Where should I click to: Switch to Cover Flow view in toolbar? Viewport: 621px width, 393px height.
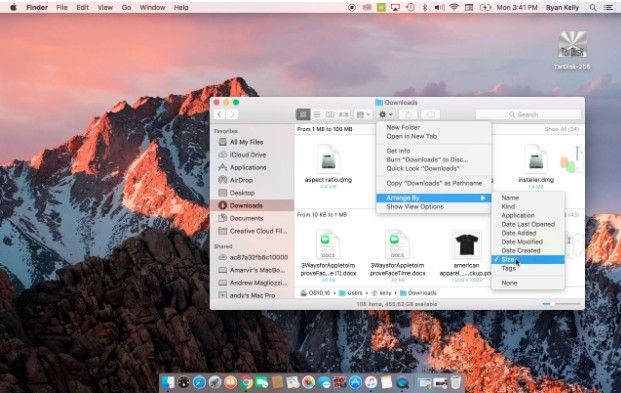pyautogui.click(x=343, y=114)
